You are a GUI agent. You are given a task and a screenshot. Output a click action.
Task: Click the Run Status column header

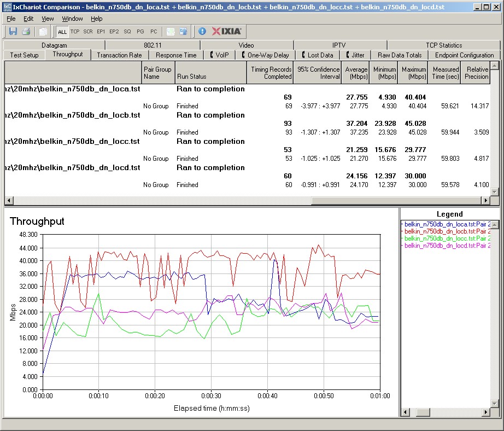(210, 73)
